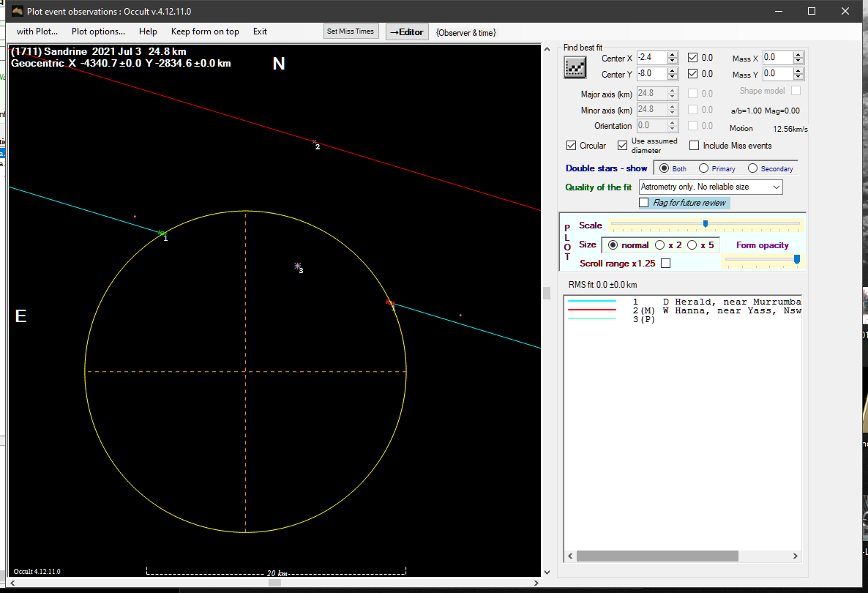Decrease Center Y with down spinner arrow

click(673, 76)
